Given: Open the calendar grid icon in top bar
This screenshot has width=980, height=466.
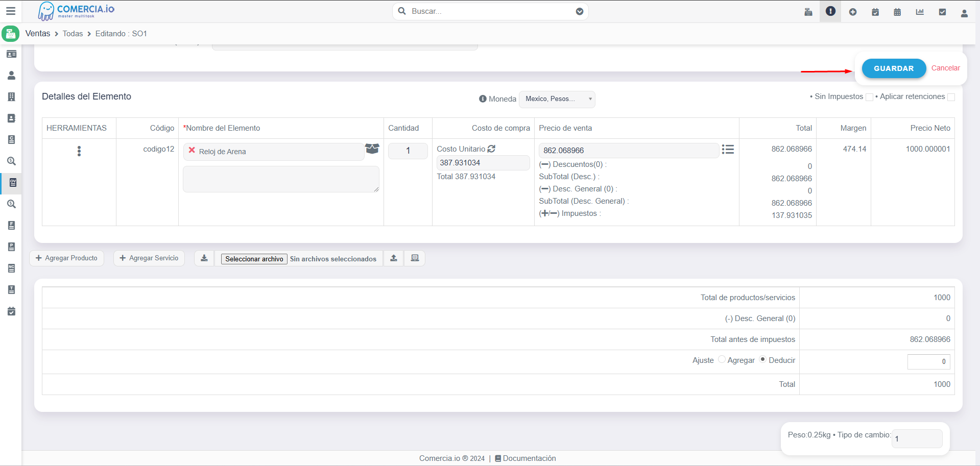Looking at the screenshot, I should coord(897,12).
